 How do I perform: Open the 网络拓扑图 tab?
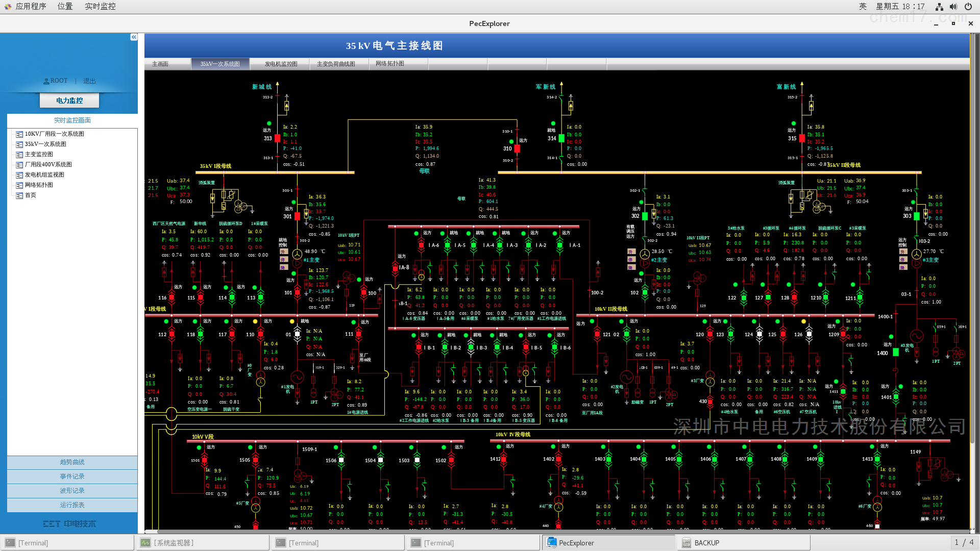coord(390,64)
